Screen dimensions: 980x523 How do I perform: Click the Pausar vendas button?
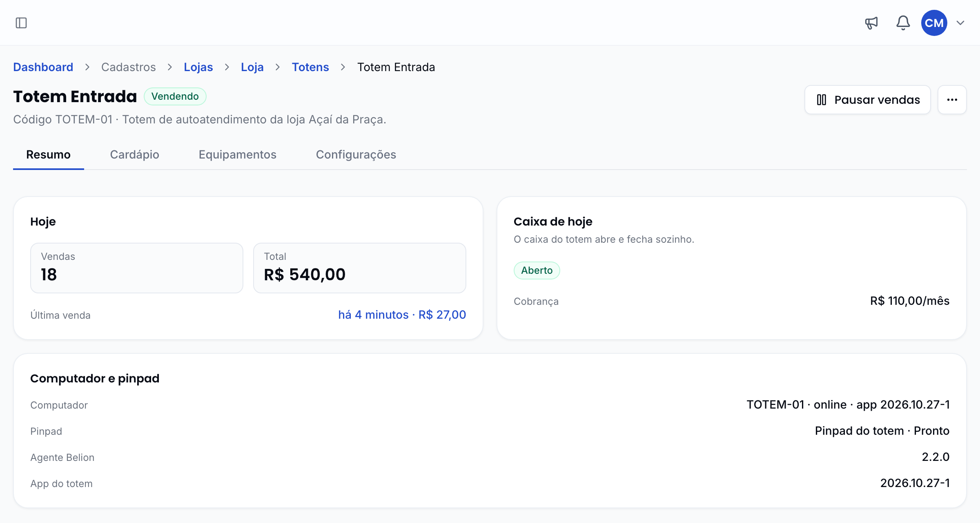tap(868, 100)
